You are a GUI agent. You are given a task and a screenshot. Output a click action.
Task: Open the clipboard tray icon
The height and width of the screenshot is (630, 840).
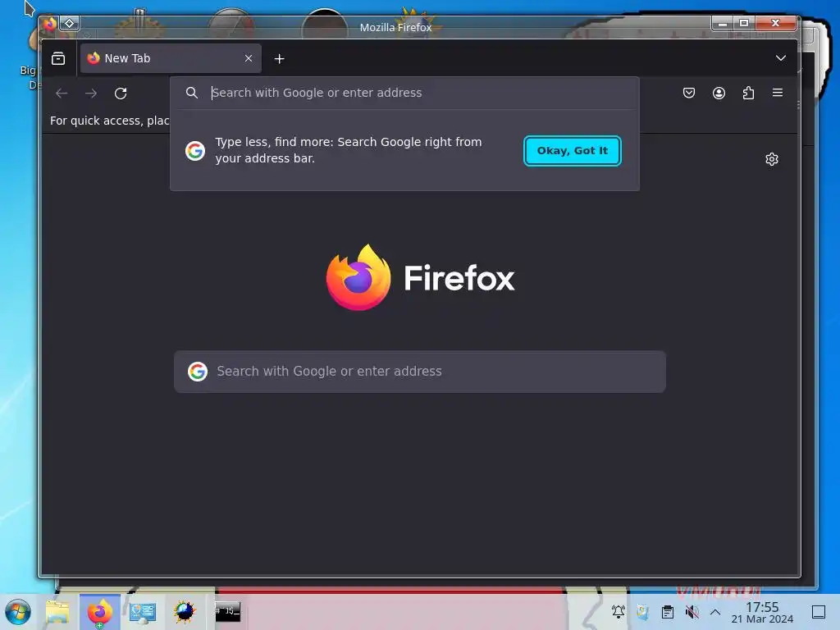click(x=667, y=611)
